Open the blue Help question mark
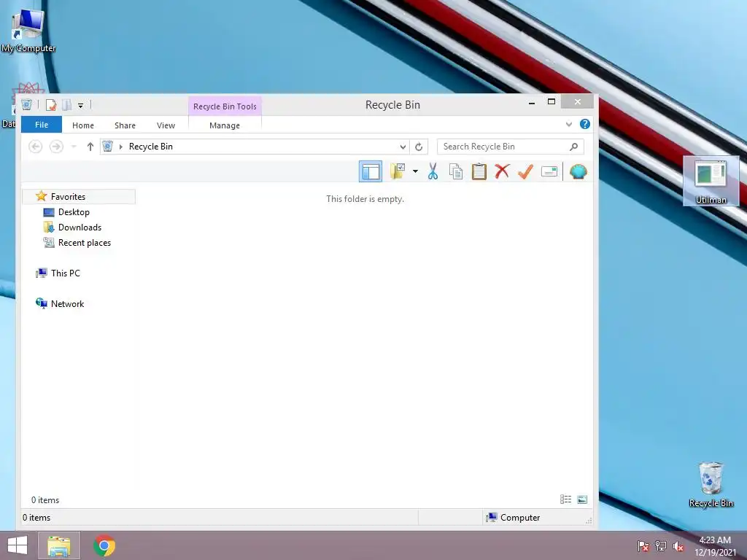The width and height of the screenshot is (747, 560). [584, 124]
